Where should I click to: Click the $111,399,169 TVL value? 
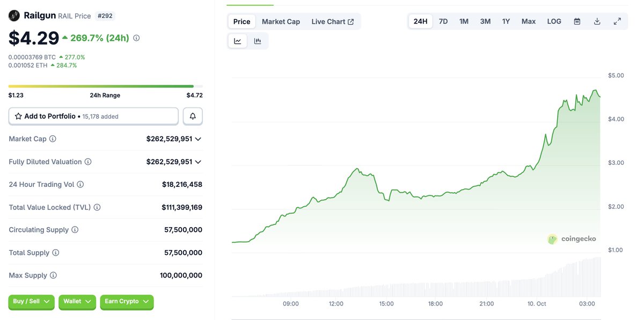point(182,207)
